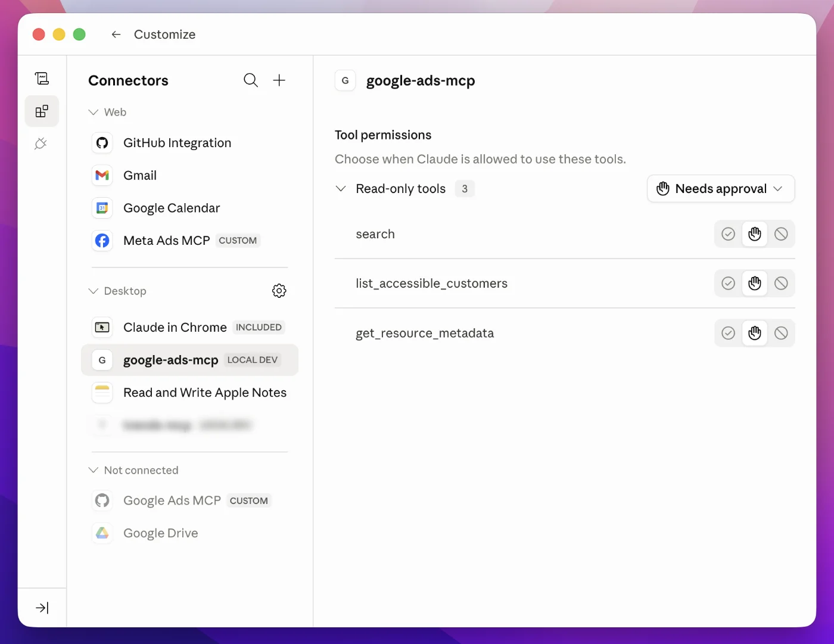This screenshot has height=644, width=834.
Task: Select google-ads-mcp local dev connector
Action: (x=189, y=360)
